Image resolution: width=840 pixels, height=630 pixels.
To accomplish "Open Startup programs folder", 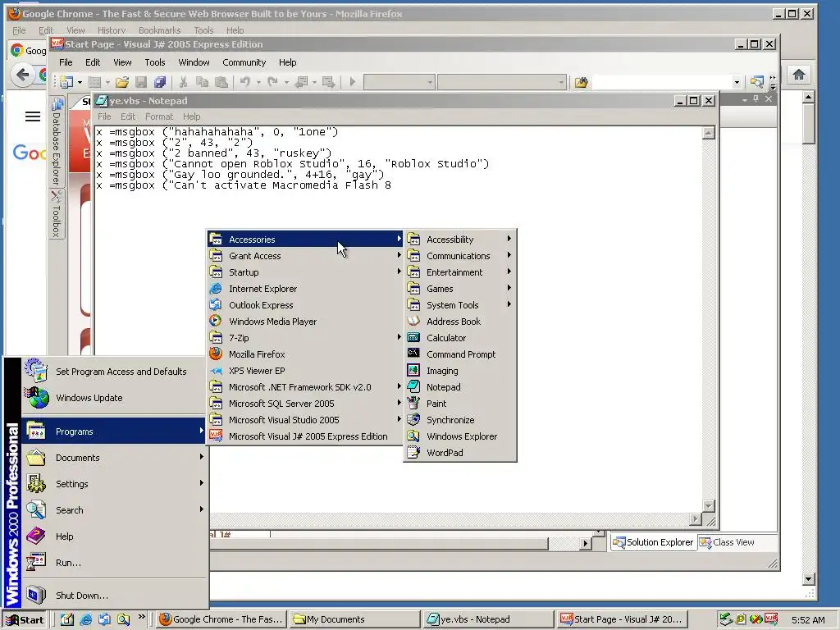I will 305,272.
